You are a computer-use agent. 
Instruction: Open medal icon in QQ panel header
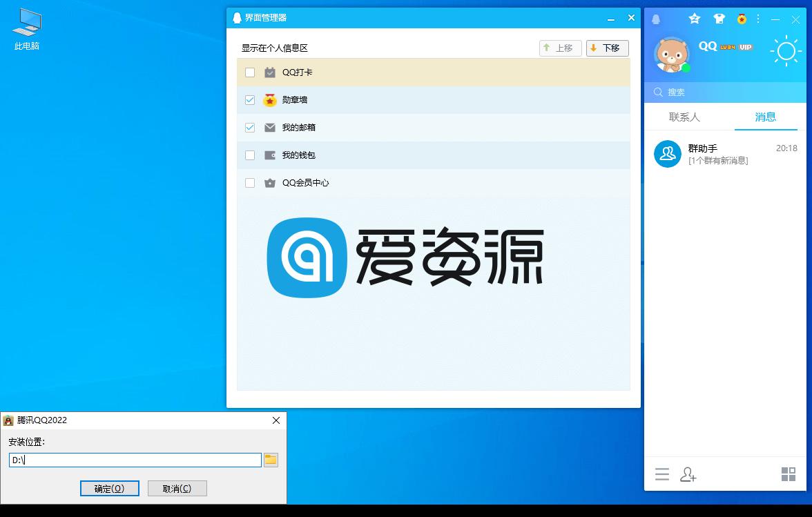coord(742,19)
